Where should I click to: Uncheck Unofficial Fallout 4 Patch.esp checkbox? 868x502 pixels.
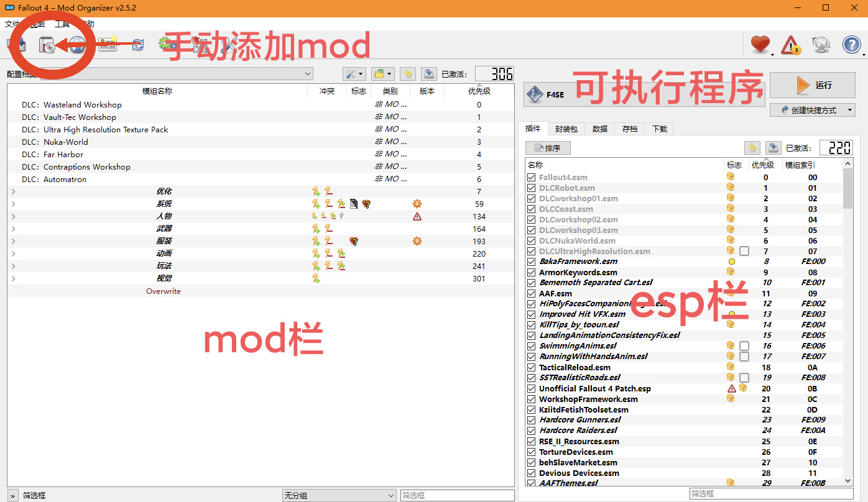531,388
